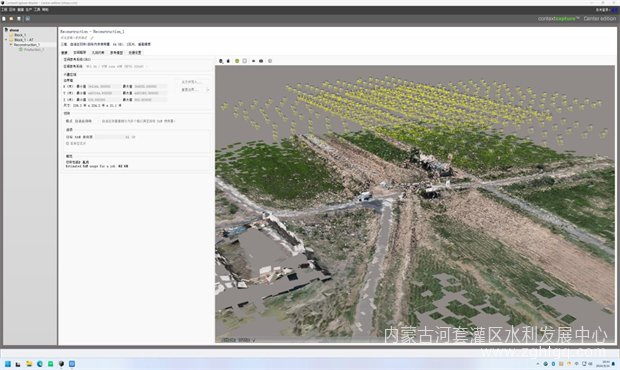Switch to the 概要 (General) tab
Screen dimensions: 620x370
click(64, 53)
